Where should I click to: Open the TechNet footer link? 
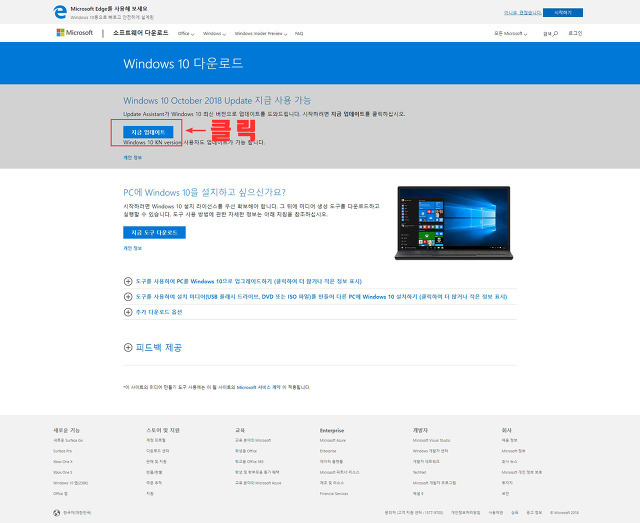click(419, 472)
